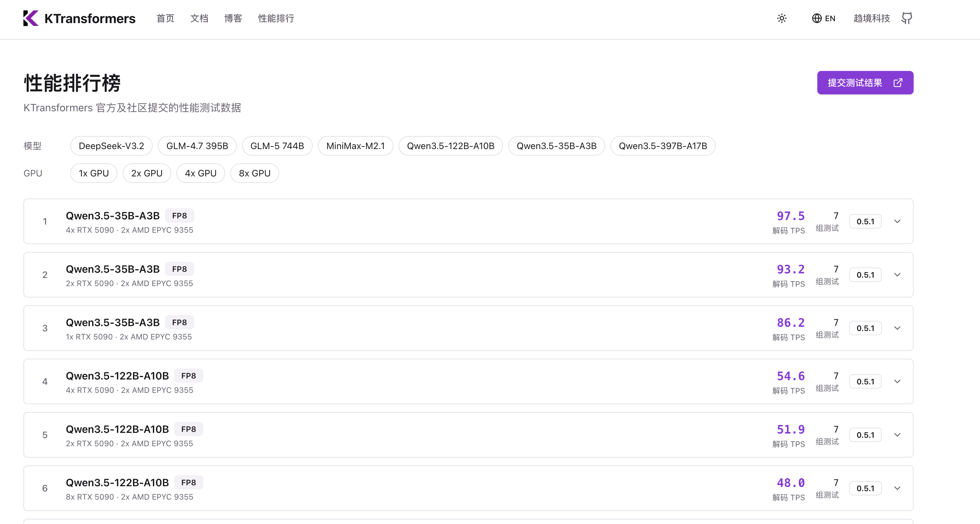The height and width of the screenshot is (524, 980).
Task: Click the KTransformers purple K logo
Action: 31,18
